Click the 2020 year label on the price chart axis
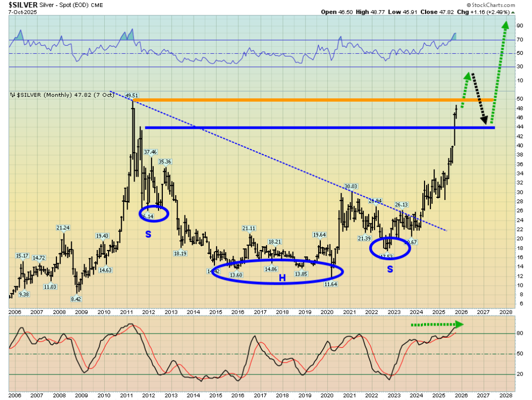 [x=327, y=312]
